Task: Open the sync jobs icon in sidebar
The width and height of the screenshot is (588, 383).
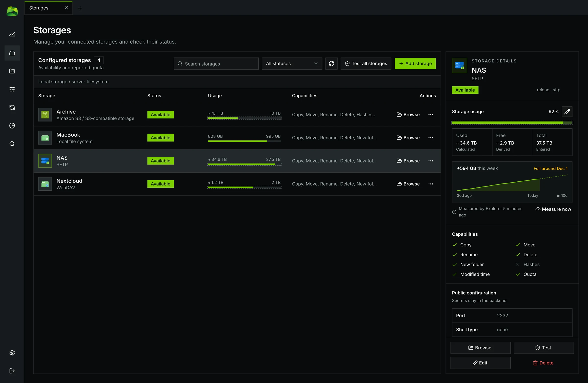Action: pyautogui.click(x=12, y=107)
